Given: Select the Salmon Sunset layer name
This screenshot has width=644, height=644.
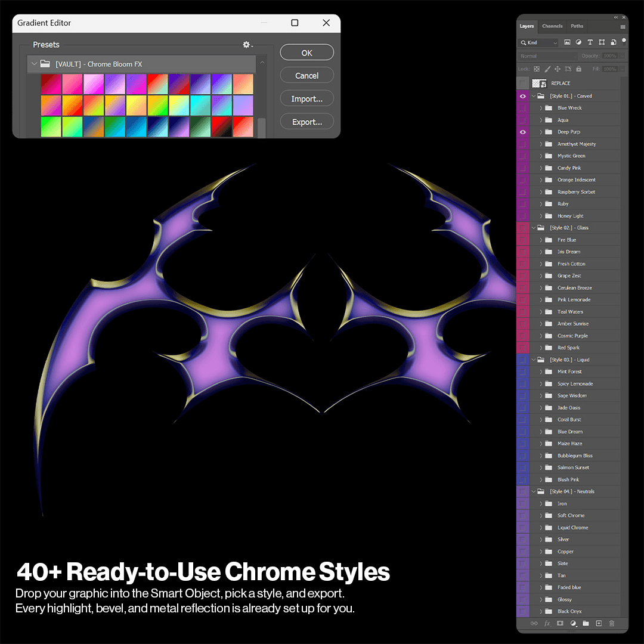Looking at the screenshot, I should click(x=574, y=468).
